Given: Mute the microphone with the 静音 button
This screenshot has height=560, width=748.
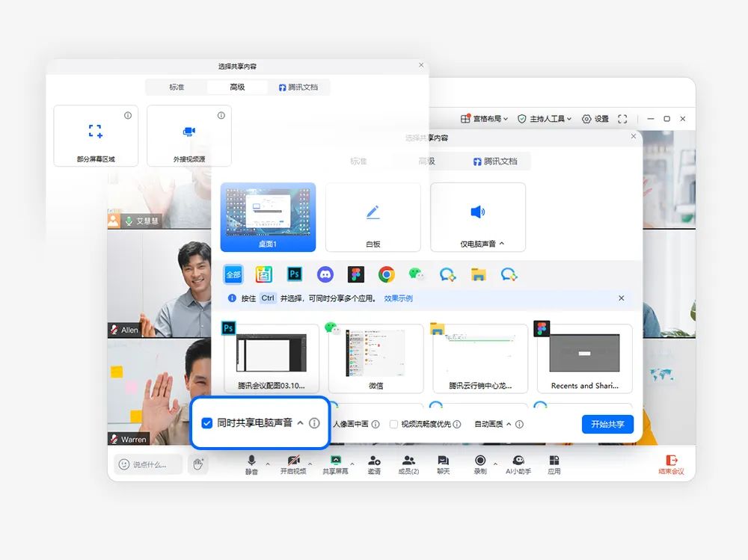Looking at the screenshot, I should point(251,464).
